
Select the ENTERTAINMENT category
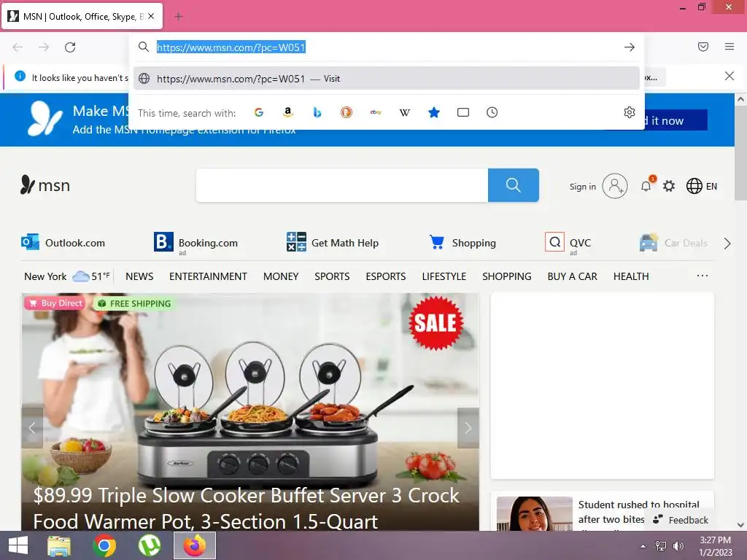coord(208,276)
